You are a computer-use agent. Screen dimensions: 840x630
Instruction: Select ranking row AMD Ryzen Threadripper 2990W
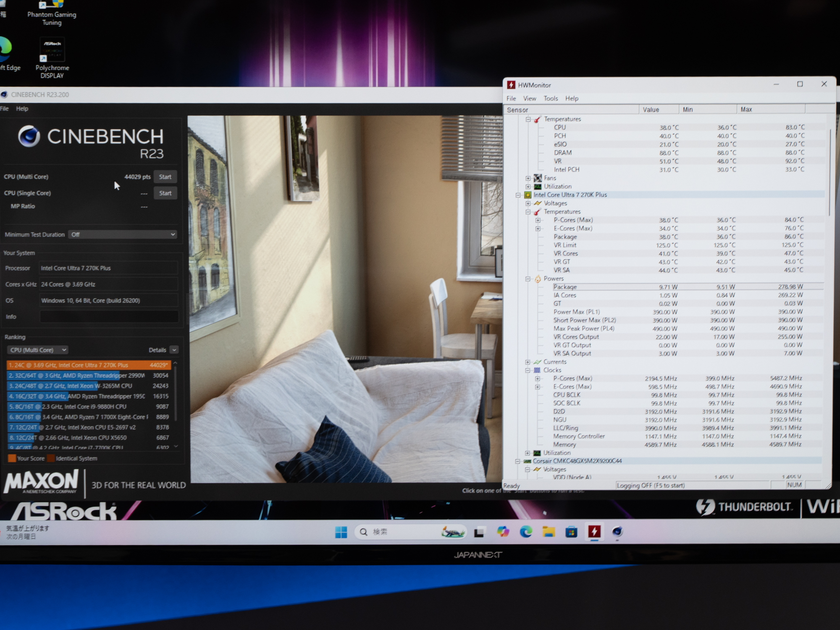point(89,375)
